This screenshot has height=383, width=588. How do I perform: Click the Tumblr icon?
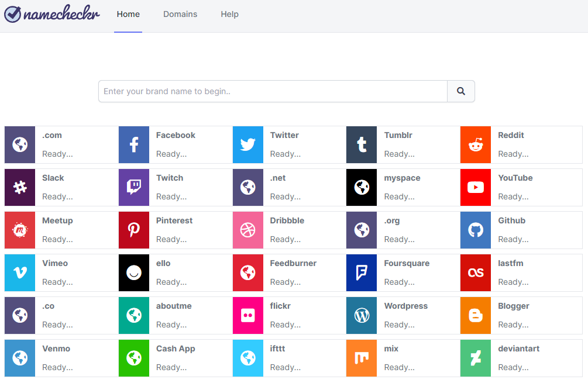pyautogui.click(x=361, y=144)
